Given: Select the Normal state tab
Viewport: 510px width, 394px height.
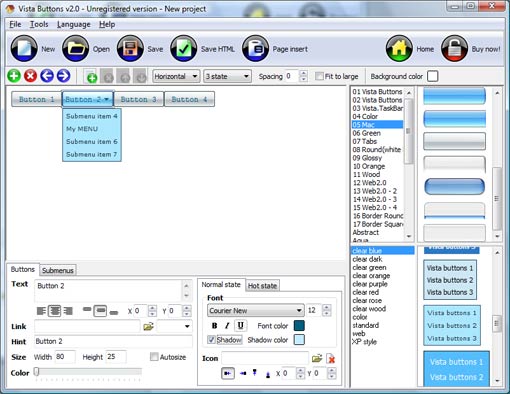Looking at the screenshot, I should click(221, 285).
